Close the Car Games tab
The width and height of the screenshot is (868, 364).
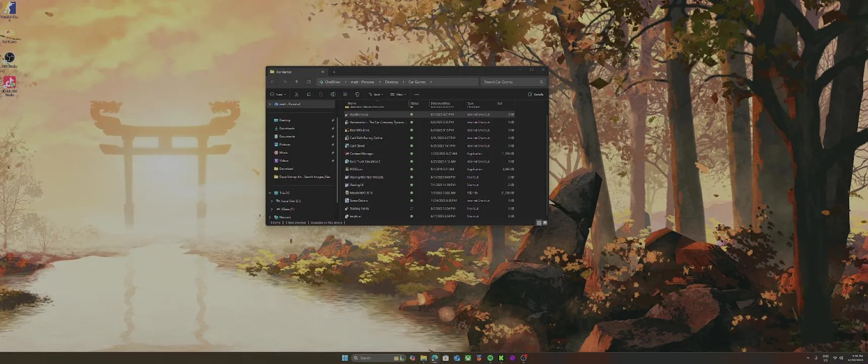323,72
